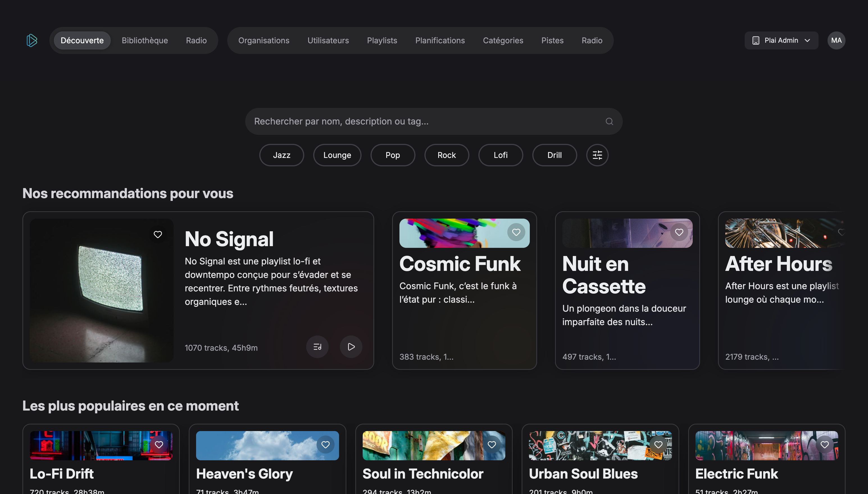The width and height of the screenshot is (868, 494).
Task: Toggle heart on Nuit en Cassette
Action: click(679, 232)
